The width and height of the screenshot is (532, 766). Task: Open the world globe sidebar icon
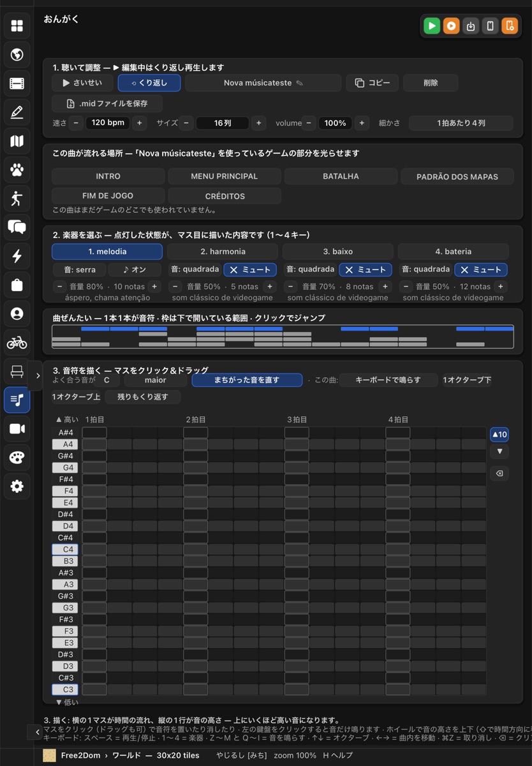17,54
